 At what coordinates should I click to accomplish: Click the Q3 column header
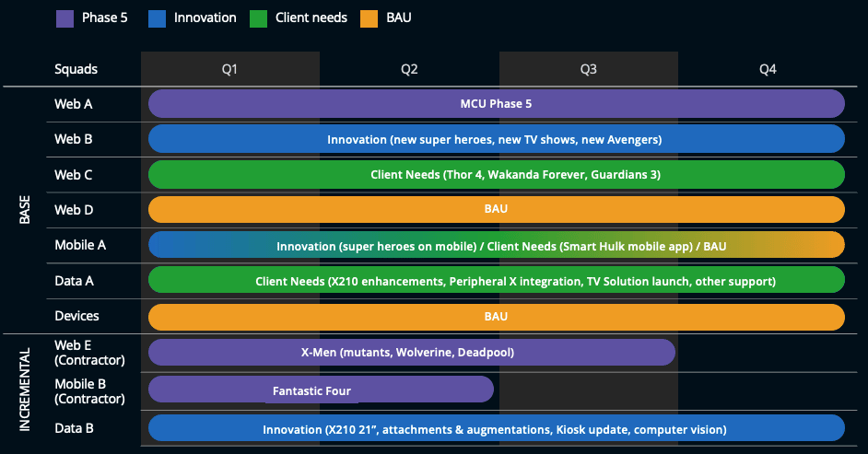[589, 69]
